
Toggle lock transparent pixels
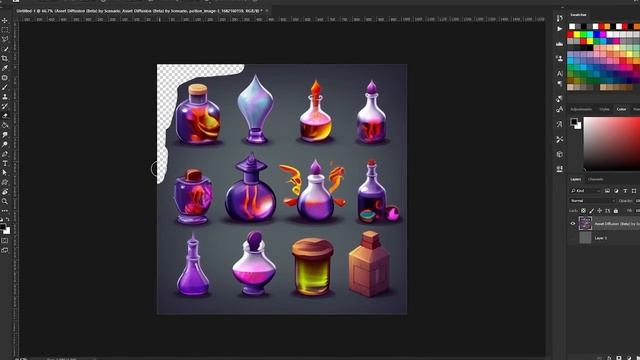(x=583, y=211)
